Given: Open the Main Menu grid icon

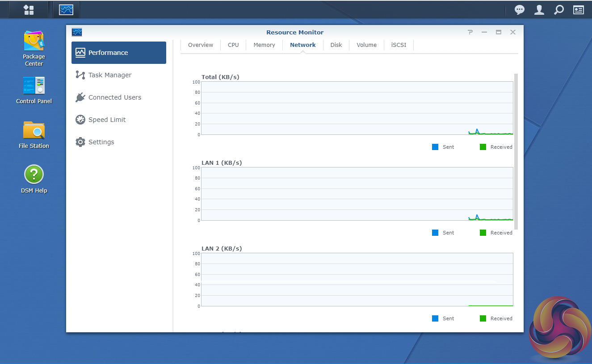Looking at the screenshot, I should pos(29,9).
